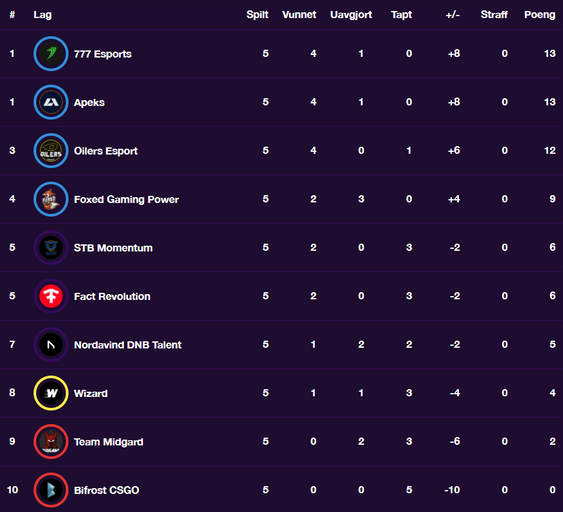Click the Uavgjort column header
This screenshot has height=512, width=563.
[351, 15]
